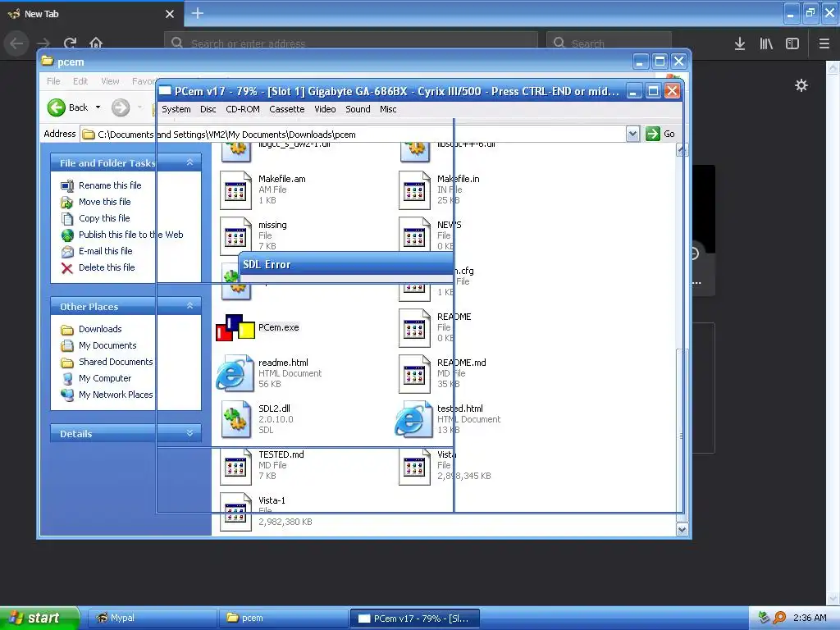The height and width of the screenshot is (630, 840).
Task: Click the Start button on taskbar
Action: tap(39, 618)
